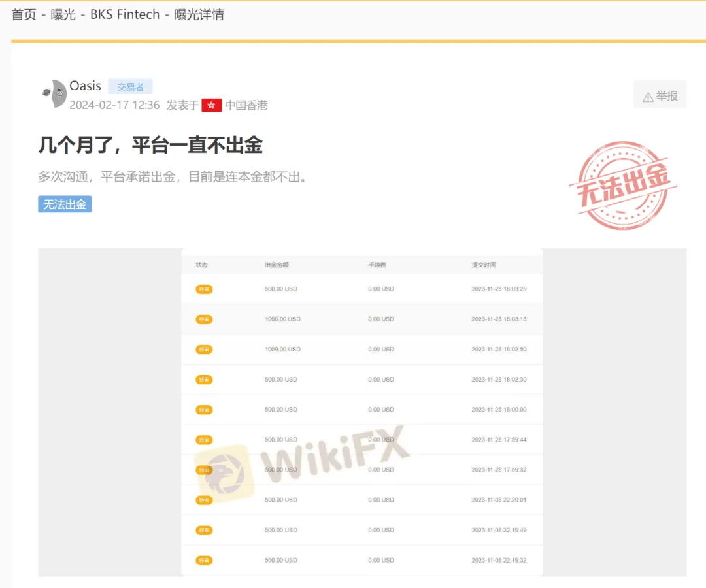This screenshot has width=706, height=588.
Task: Click the timestamp 2023-11-28 18:03:29
Action: 499,289
